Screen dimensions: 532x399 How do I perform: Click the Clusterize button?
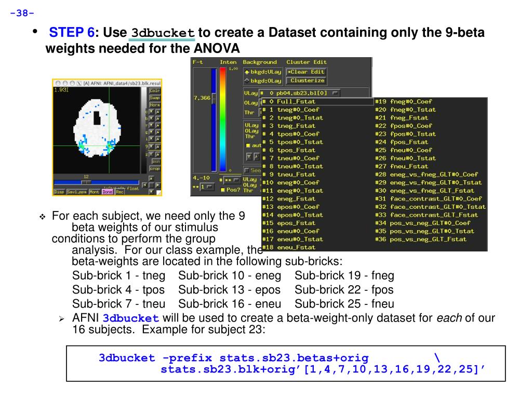click(306, 81)
